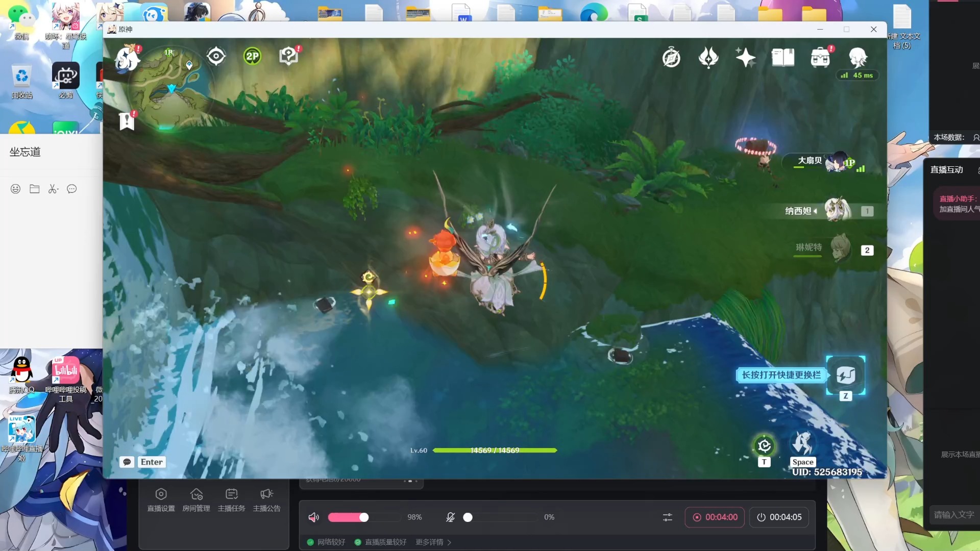Click the quest notification bookmark icon

click(x=127, y=121)
